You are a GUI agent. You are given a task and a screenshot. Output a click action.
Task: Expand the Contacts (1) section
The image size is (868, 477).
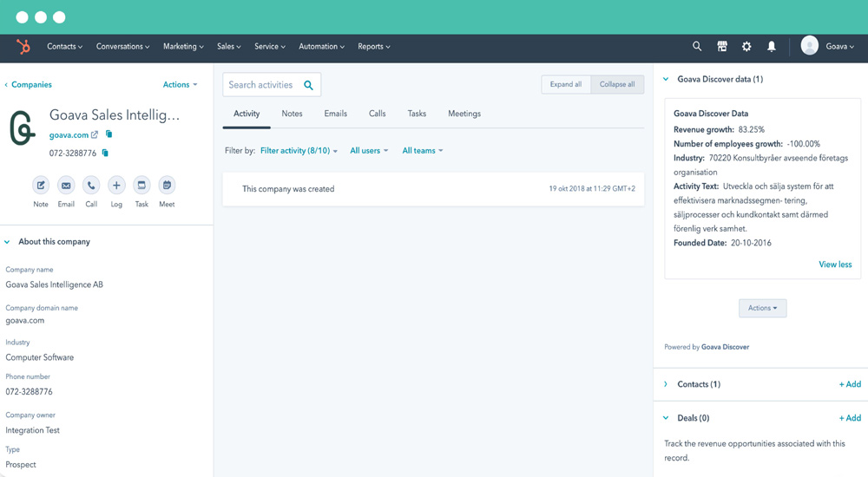coord(666,384)
